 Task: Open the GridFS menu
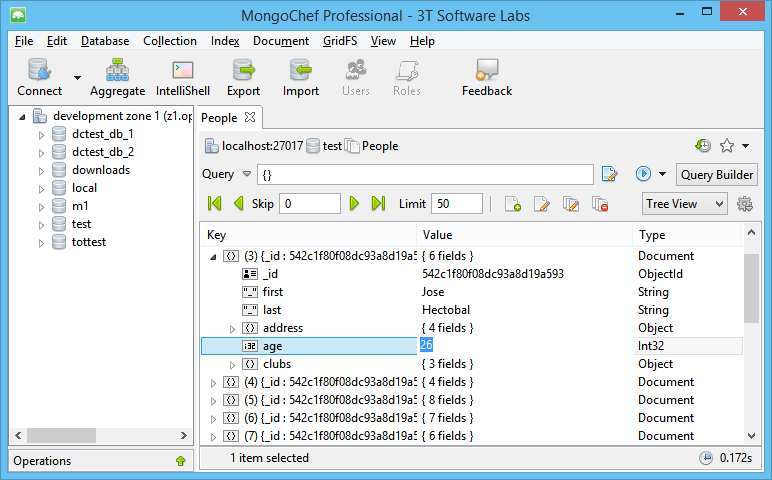tap(340, 41)
